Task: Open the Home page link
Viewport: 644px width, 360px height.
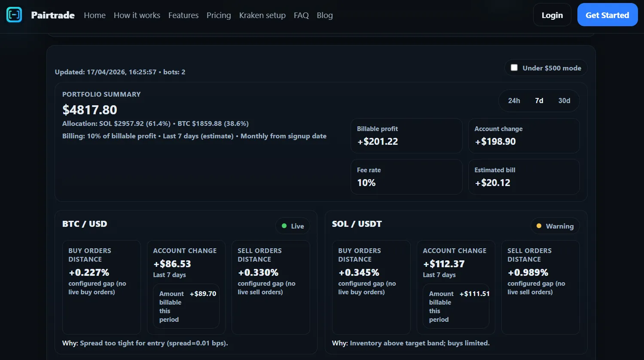Action: (x=95, y=15)
